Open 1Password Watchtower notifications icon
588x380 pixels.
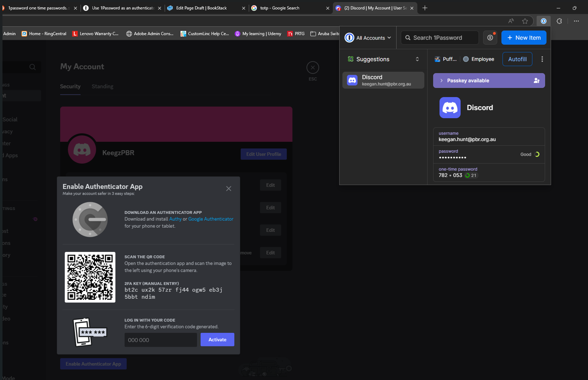coord(490,38)
